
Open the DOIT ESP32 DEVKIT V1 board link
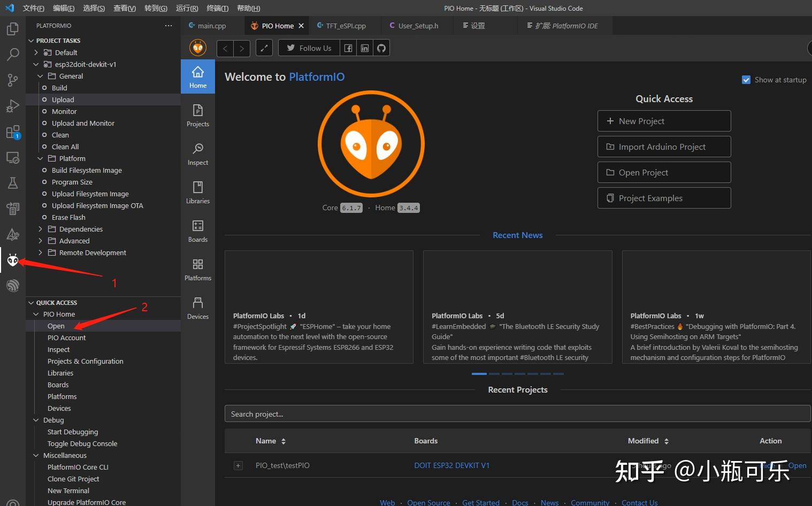pyautogui.click(x=452, y=465)
